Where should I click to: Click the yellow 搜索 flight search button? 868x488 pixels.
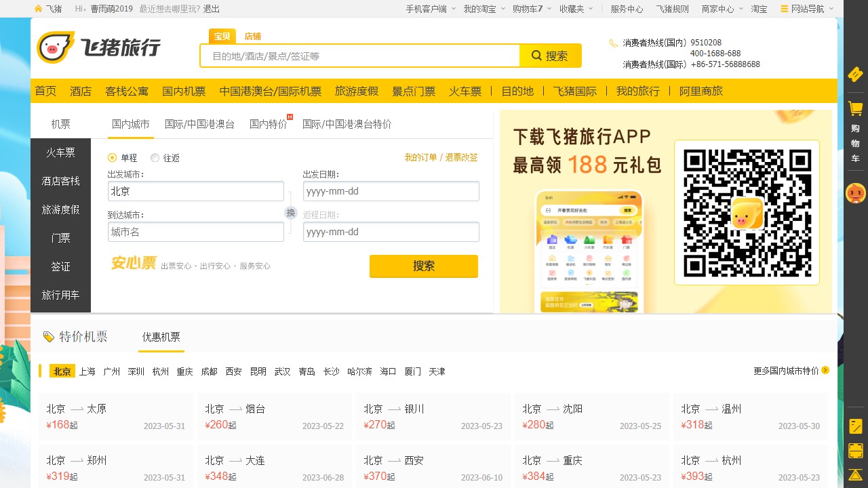pyautogui.click(x=423, y=266)
